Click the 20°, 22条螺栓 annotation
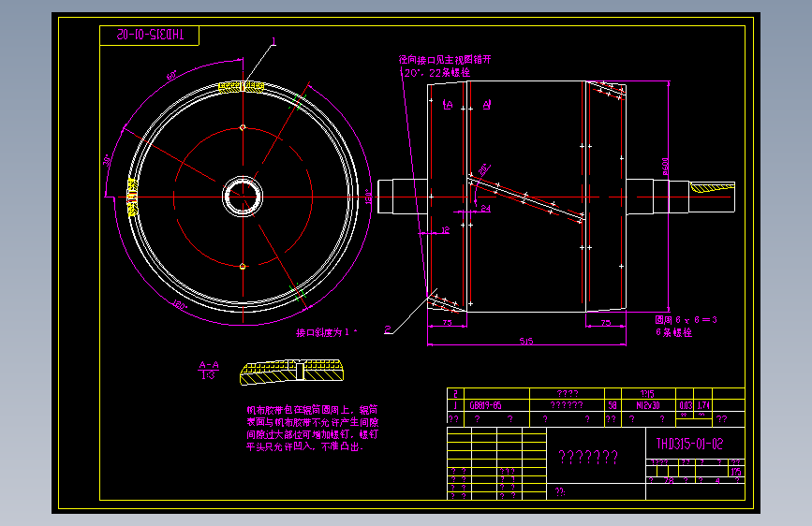 437,73
